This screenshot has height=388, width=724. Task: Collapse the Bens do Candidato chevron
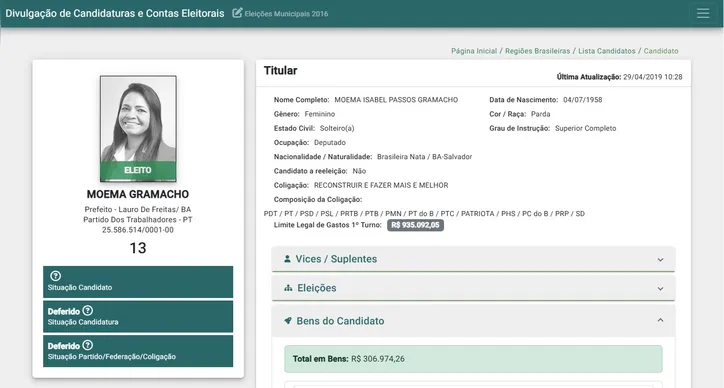pyautogui.click(x=660, y=320)
